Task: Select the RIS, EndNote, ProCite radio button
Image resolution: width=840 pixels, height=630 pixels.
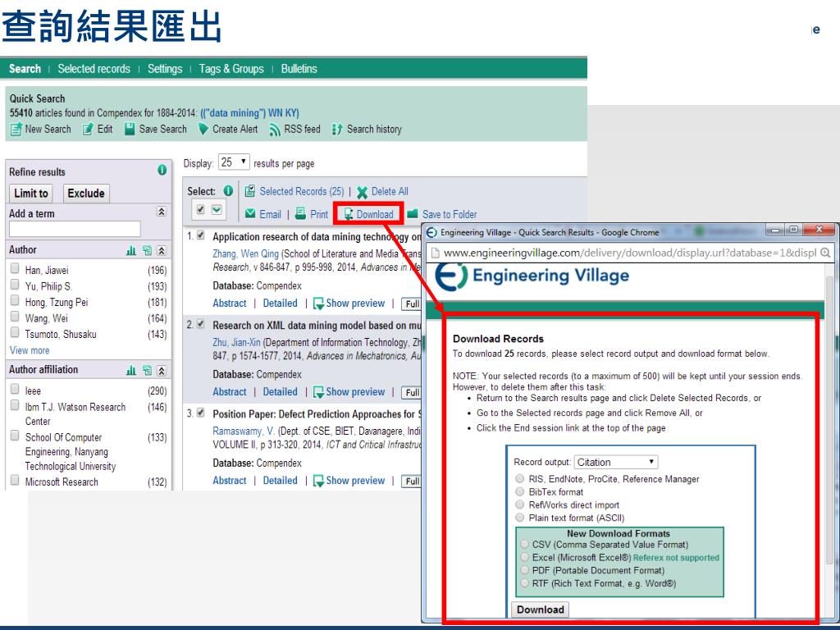Action: pyautogui.click(x=519, y=478)
